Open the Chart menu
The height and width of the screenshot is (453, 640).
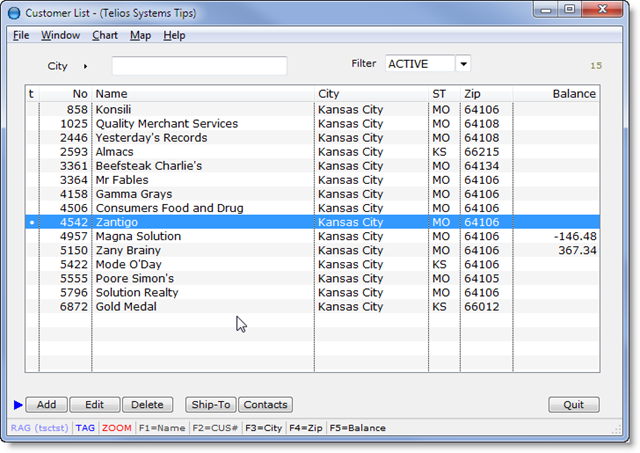pos(104,35)
